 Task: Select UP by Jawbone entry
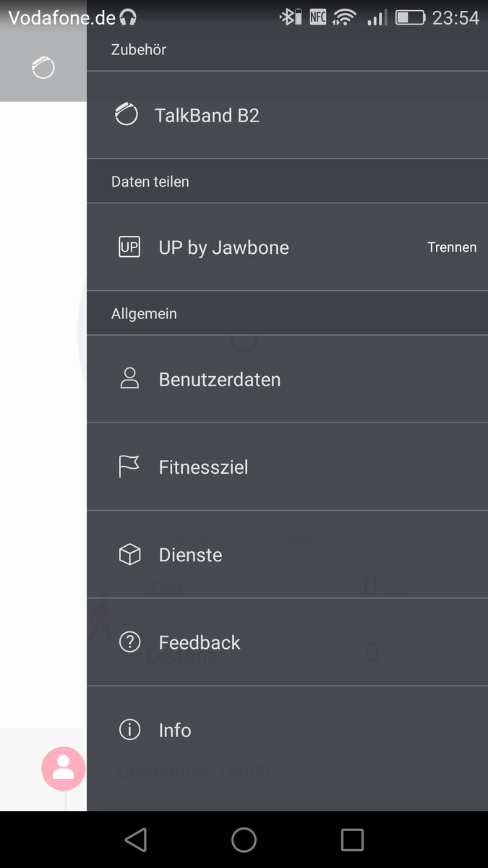224,247
